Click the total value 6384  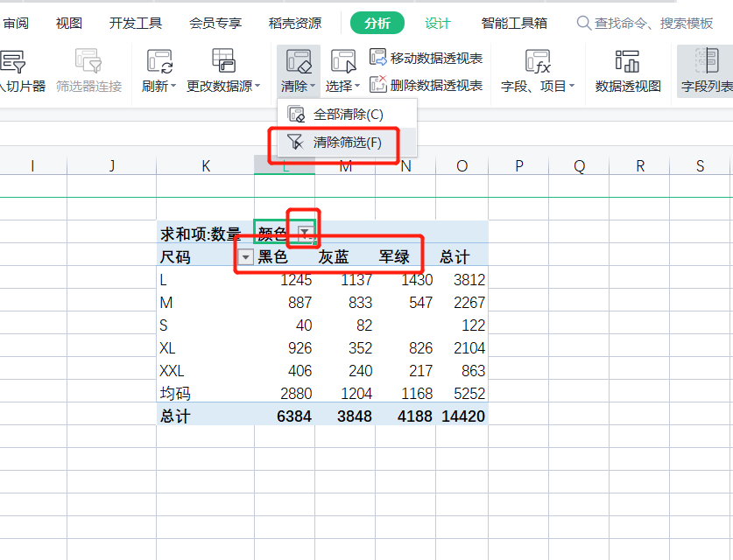(294, 416)
